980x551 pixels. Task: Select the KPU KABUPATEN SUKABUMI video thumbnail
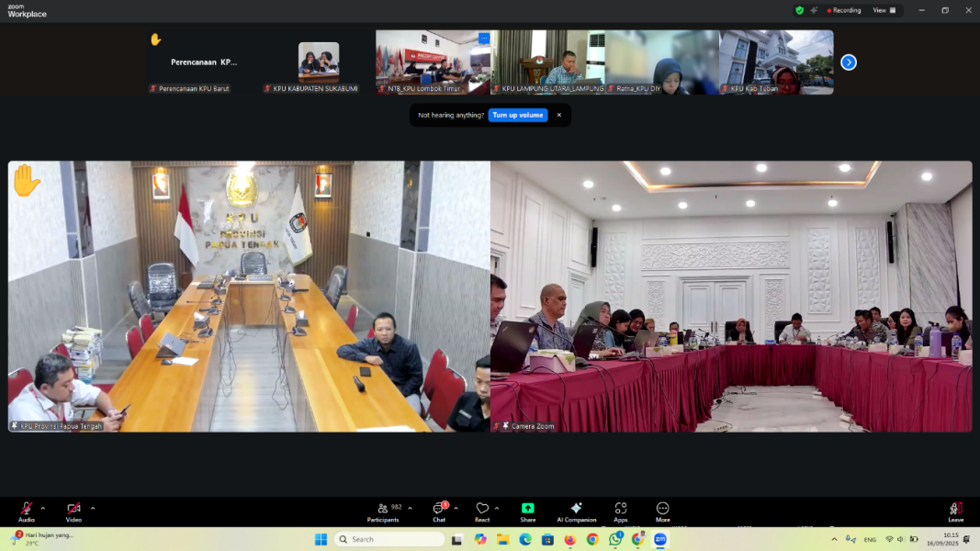[318, 62]
